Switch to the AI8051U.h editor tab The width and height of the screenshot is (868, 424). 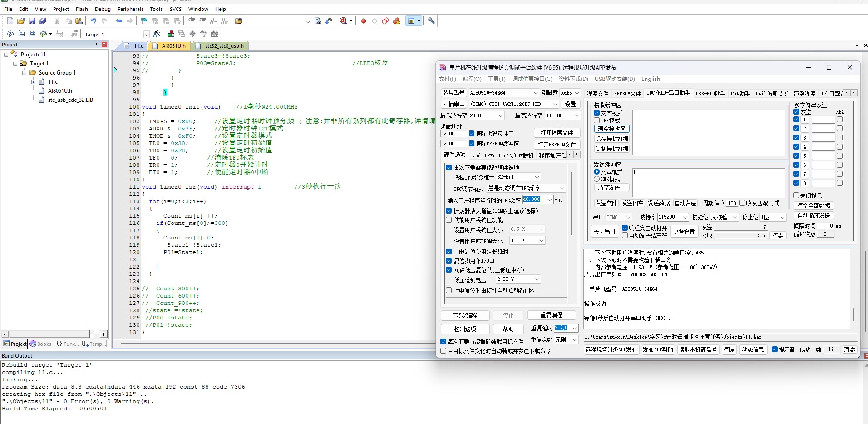[170, 46]
